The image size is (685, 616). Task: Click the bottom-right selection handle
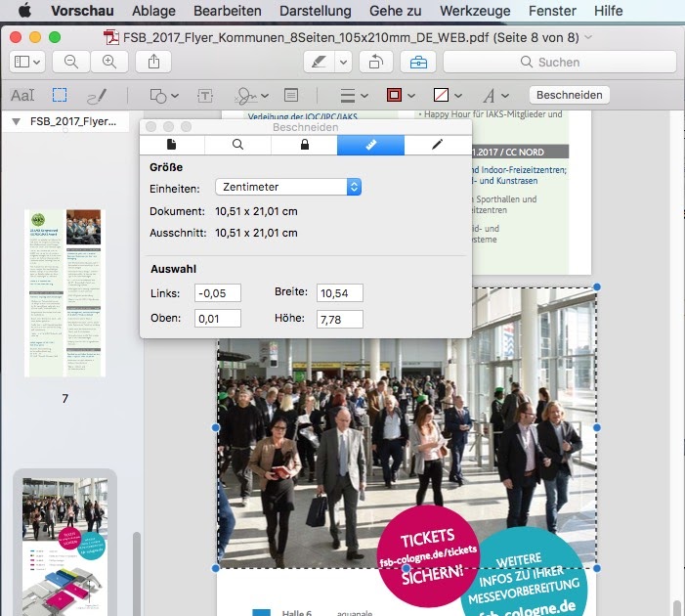coord(597,568)
